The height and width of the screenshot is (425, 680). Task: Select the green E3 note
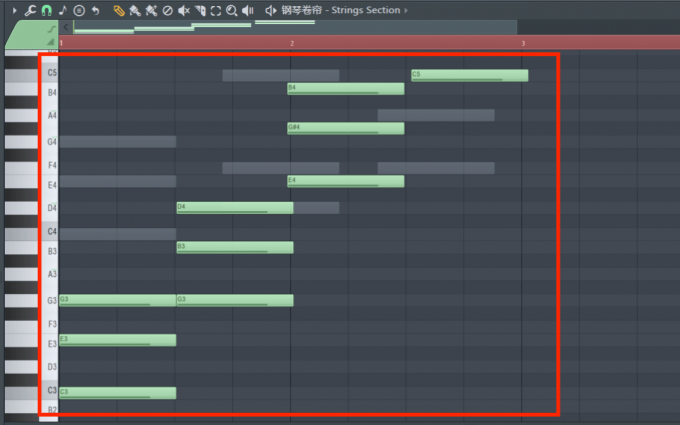tap(118, 340)
